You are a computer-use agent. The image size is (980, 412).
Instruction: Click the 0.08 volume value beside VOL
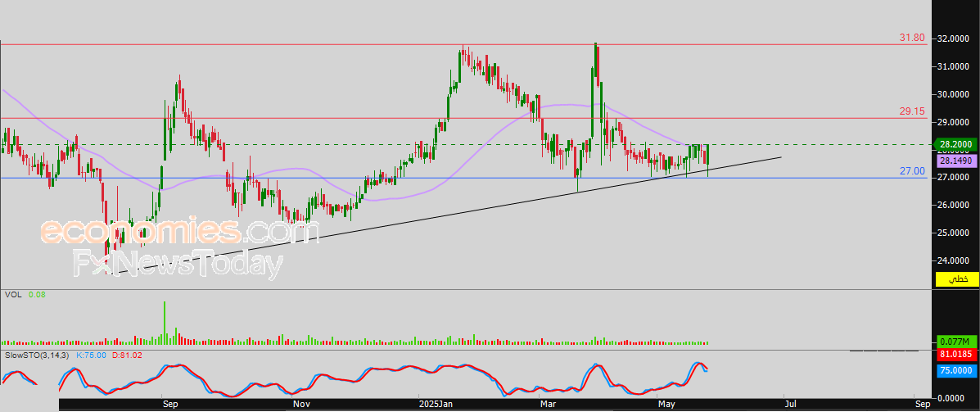37,294
